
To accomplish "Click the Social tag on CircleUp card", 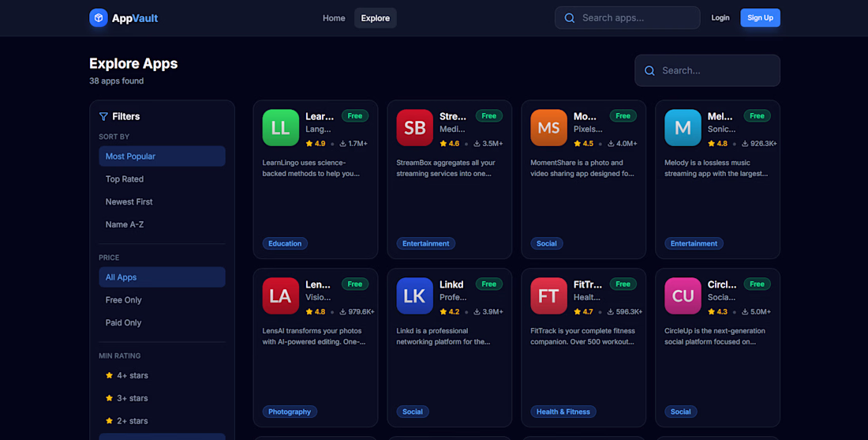I will [680, 412].
